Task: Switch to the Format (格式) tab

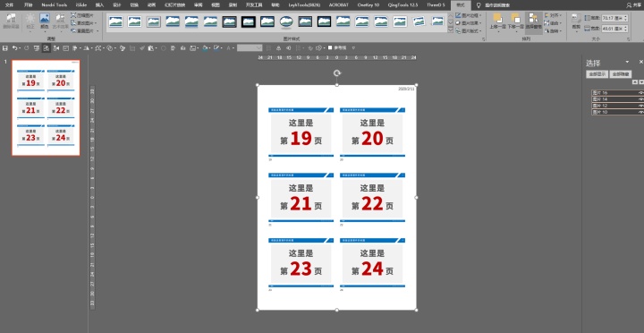Action: (461, 5)
